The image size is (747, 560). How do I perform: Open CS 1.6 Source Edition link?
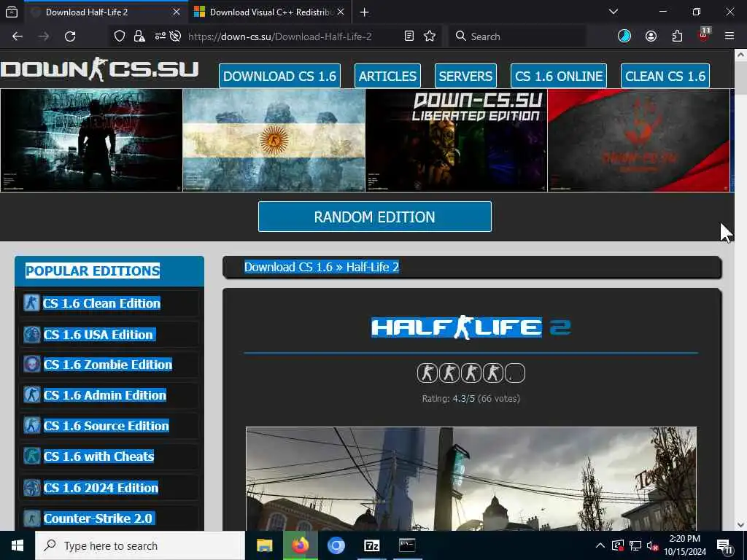click(x=107, y=426)
